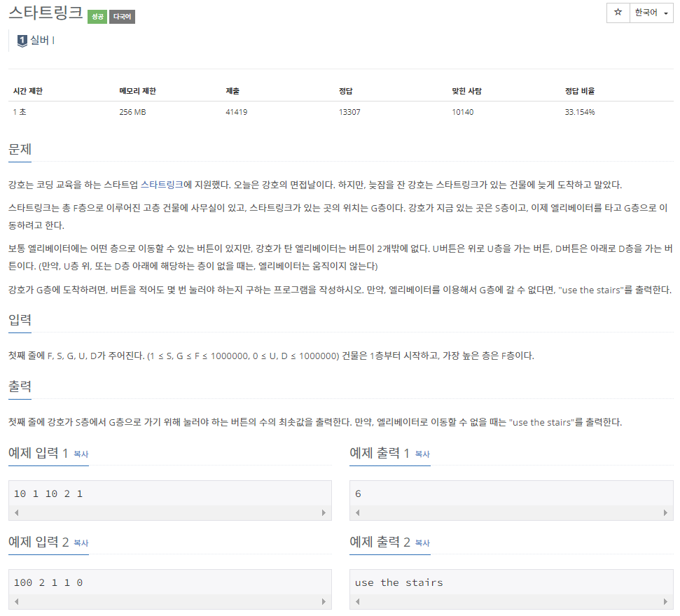The height and width of the screenshot is (616, 680).
Task: Open the 한국어 language dropdown
Action: coord(651,13)
